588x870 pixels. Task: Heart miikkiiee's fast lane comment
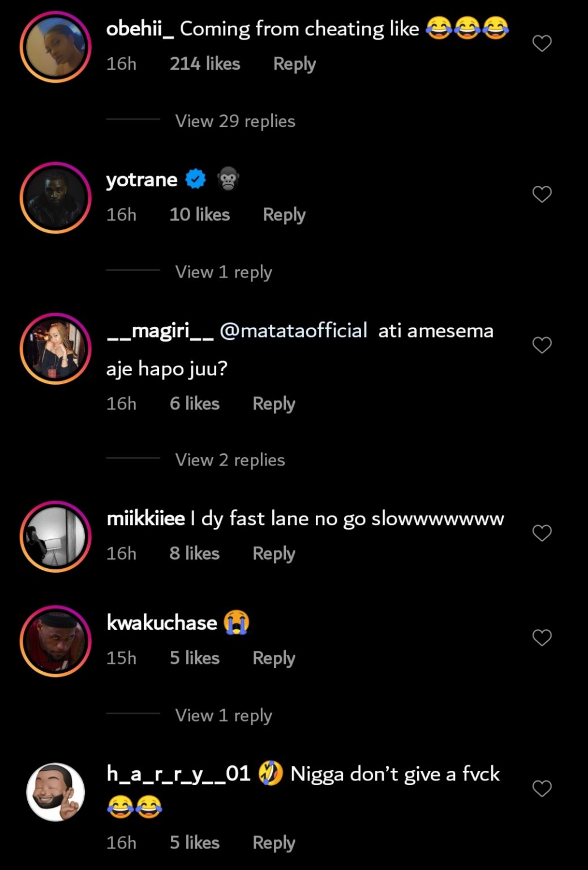pyautogui.click(x=542, y=533)
